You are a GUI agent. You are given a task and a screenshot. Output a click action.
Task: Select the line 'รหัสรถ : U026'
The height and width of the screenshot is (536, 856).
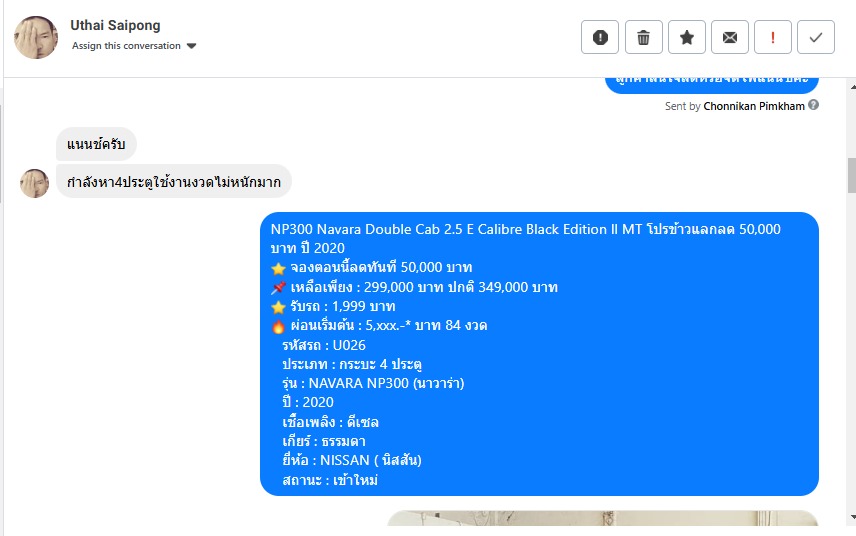324,345
